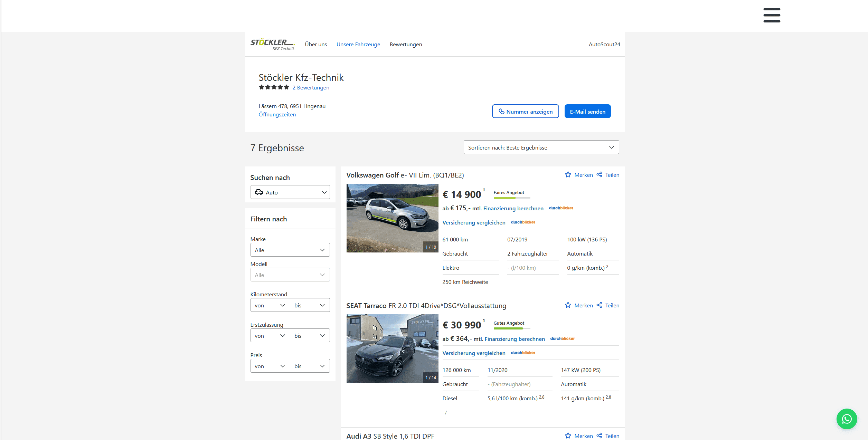This screenshot has width=868, height=440.
Task: Open the Volkswagen Golf photo thumbnail
Action: tap(392, 218)
